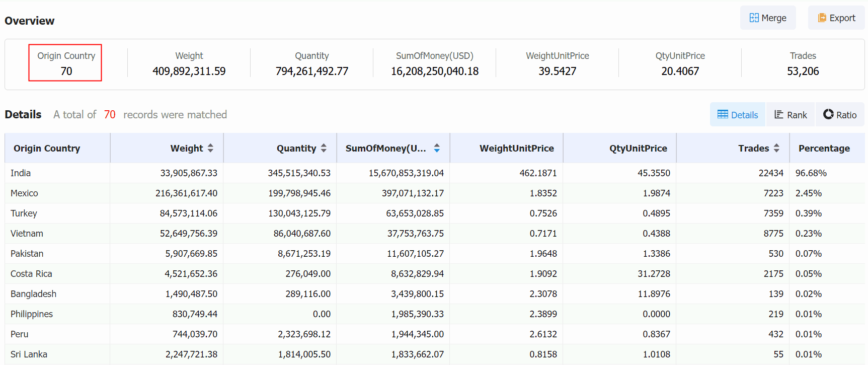Select the Sri Lanka row name
868x365 pixels.
pos(29,354)
